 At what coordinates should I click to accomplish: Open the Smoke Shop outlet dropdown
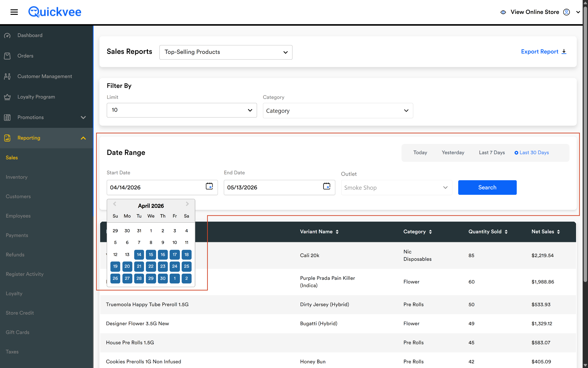pos(397,187)
